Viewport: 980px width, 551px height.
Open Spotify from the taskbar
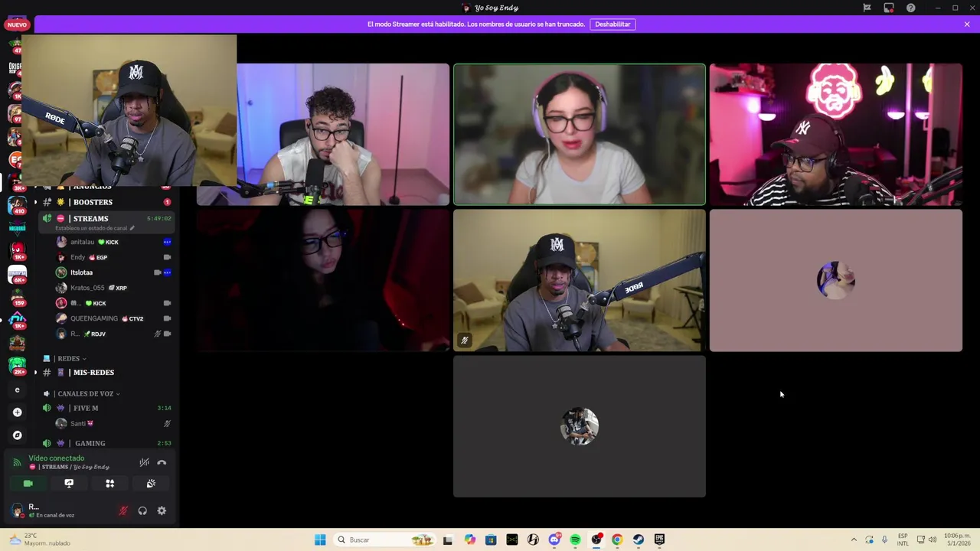575,540
